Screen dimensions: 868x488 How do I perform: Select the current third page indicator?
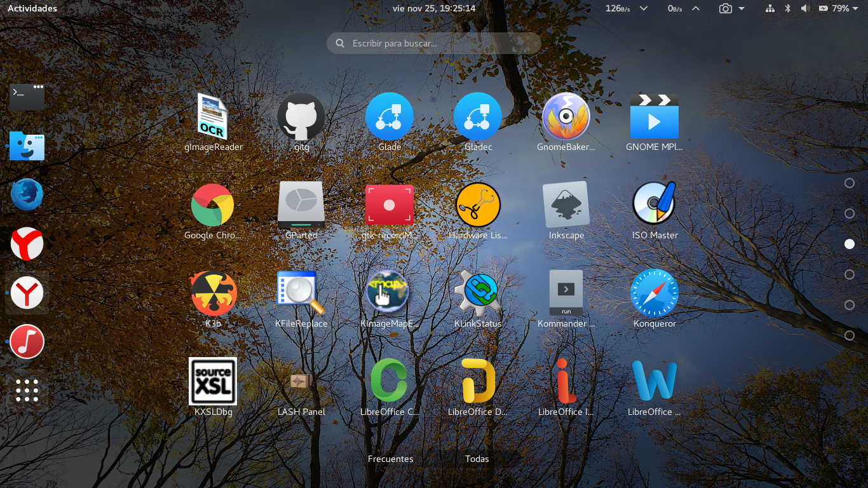850,244
